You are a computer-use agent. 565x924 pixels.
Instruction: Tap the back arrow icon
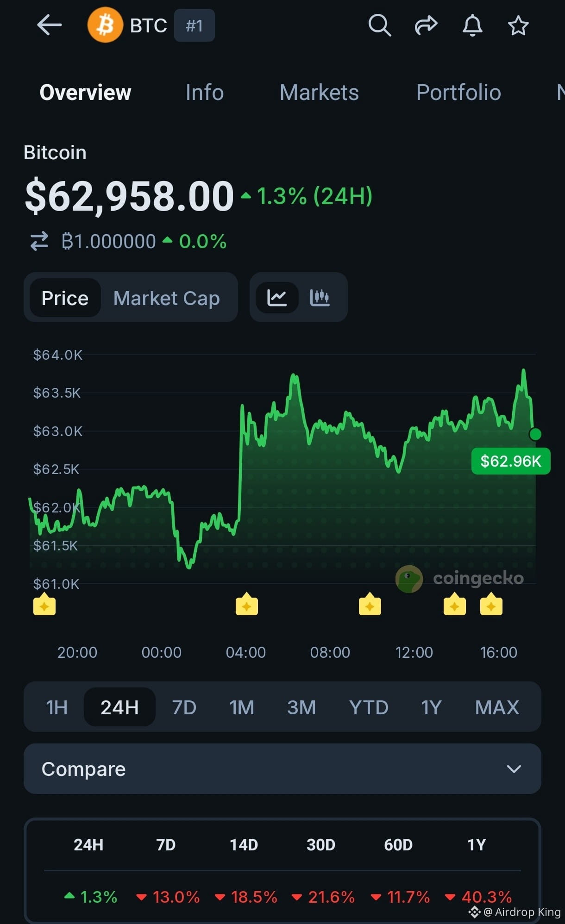tap(50, 25)
